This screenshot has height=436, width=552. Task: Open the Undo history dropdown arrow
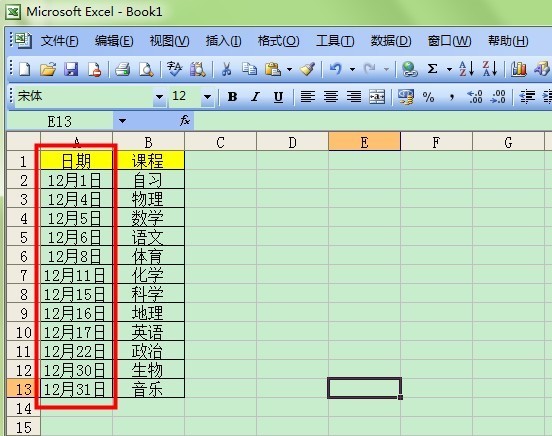(x=352, y=69)
